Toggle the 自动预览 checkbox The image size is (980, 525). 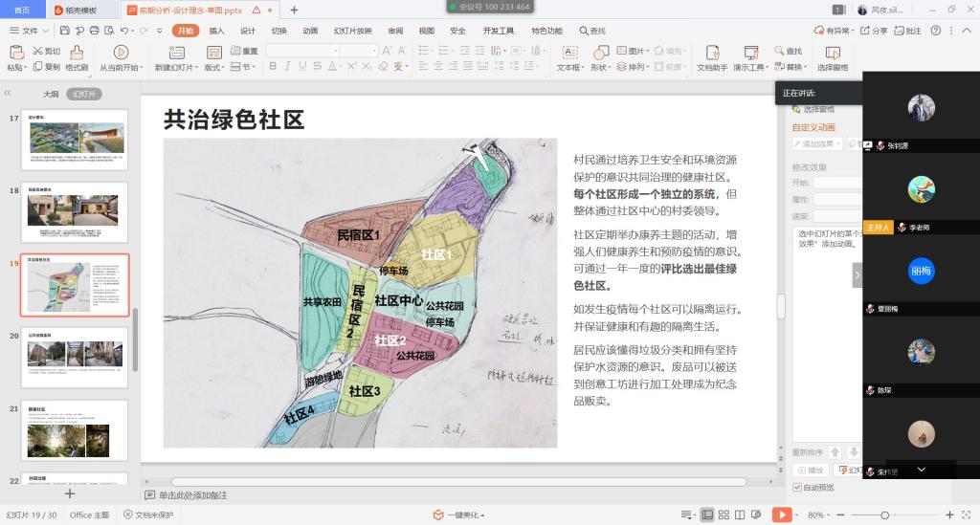[797, 488]
